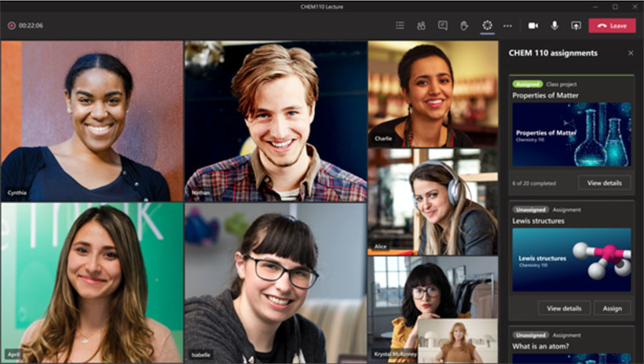Open Properties of Matter thumbnail
644x364 pixels.
point(571,134)
